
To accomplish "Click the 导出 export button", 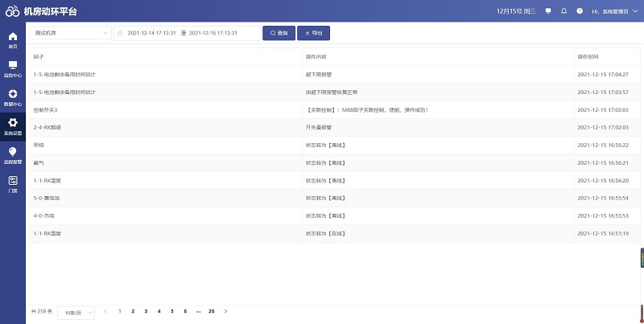I will (313, 33).
